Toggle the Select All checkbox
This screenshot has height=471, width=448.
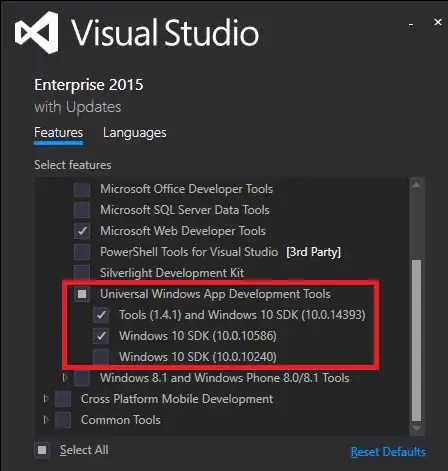42,450
